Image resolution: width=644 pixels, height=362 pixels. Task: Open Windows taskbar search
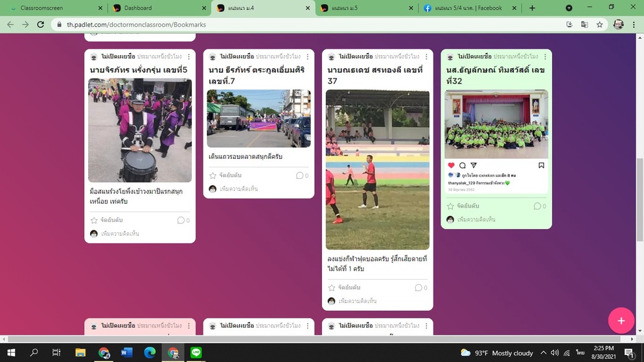[x=34, y=352]
